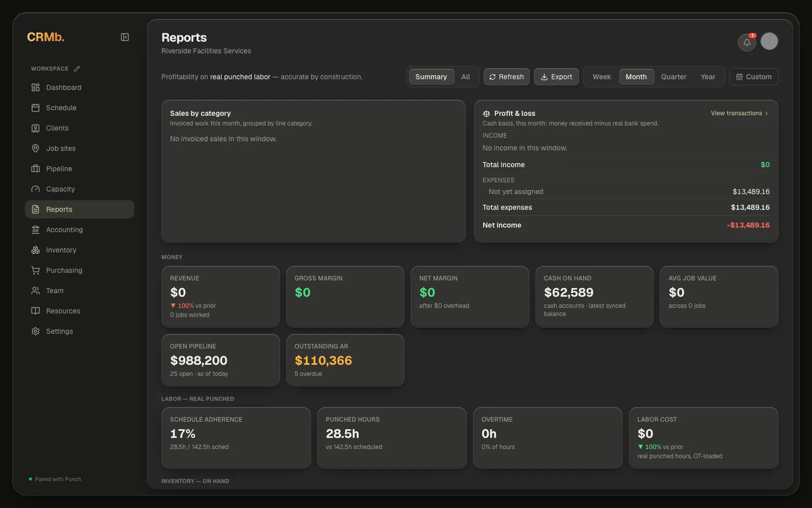Click the Inventory boxes icon
Image resolution: width=812 pixels, height=508 pixels.
36,250
